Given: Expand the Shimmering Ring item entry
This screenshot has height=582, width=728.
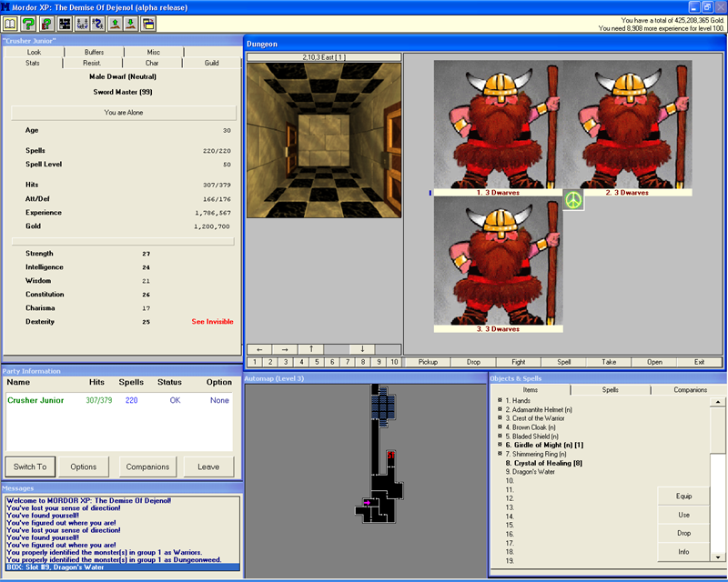Looking at the screenshot, I should click(500, 453).
